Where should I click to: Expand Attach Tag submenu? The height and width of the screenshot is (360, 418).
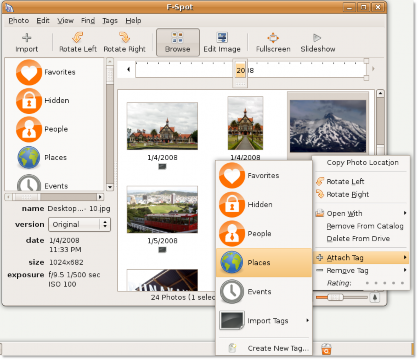(x=361, y=258)
